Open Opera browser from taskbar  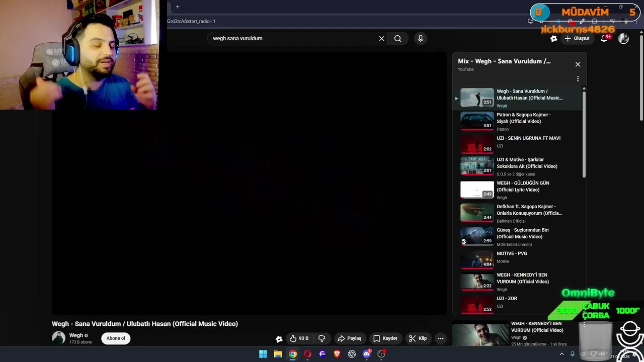307,354
